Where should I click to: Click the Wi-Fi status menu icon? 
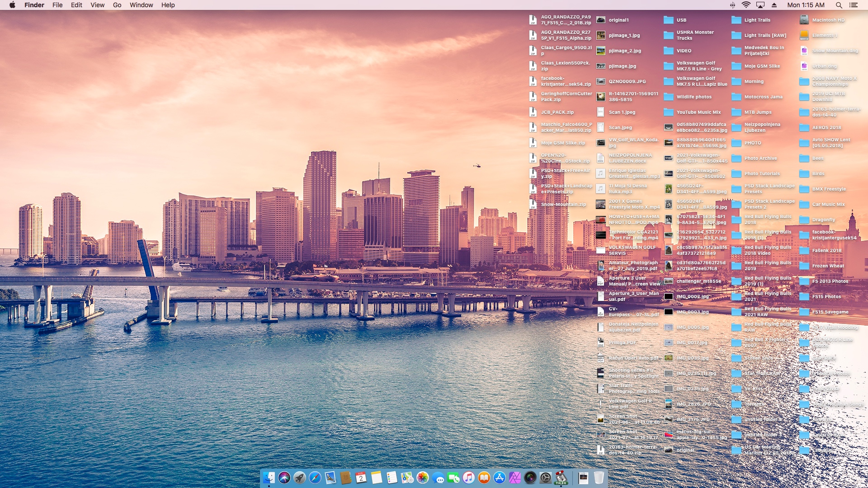[x=746, y=5]
